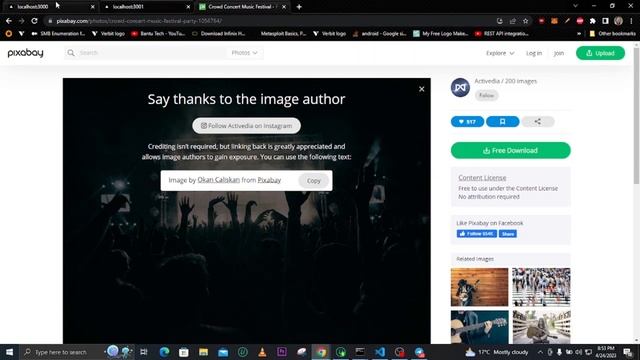640x360 pixels.
Task: Open the REST API integration bookmark
Action: pyautogui.click(x=502, y=33)
